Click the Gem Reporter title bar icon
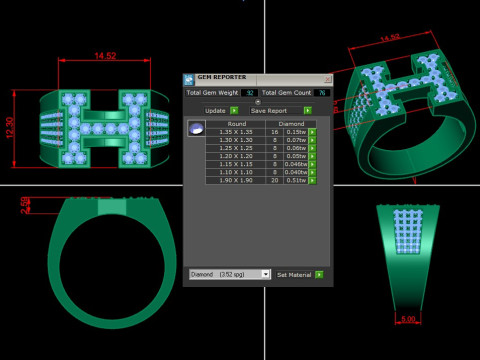The image size is (480, 360). click(x=189, y=80)
